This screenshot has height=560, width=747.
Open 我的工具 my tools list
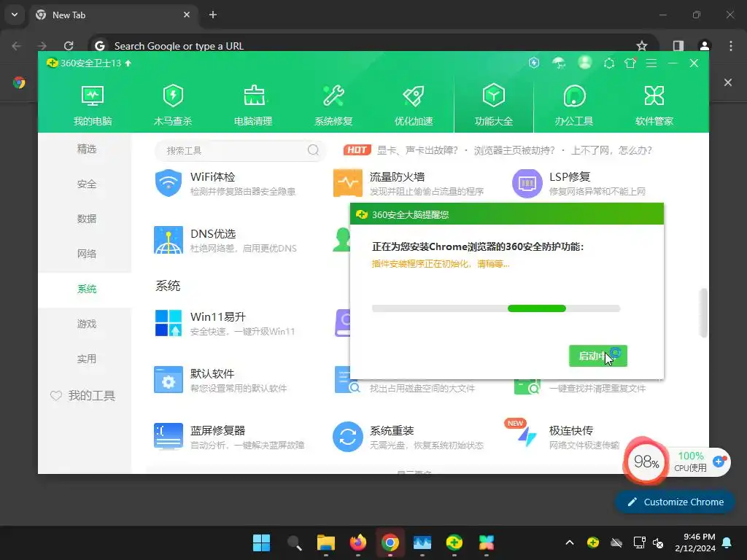[83, 396]
